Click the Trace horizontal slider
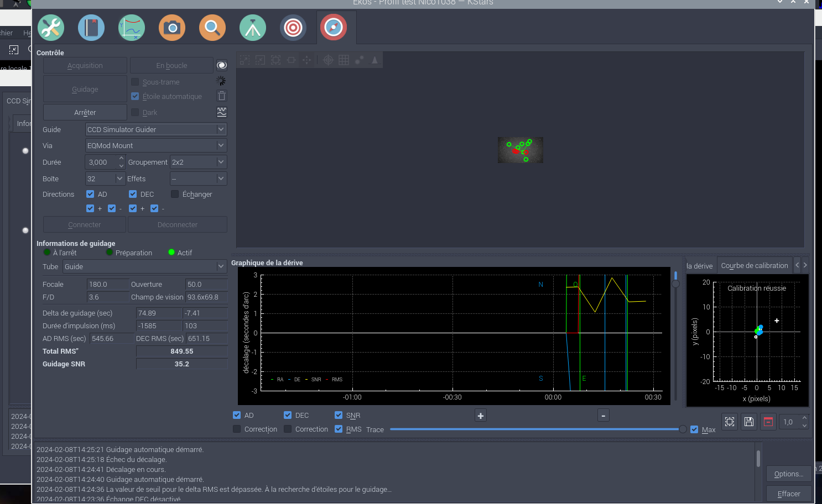822x504 pixels. click(534, 429)
